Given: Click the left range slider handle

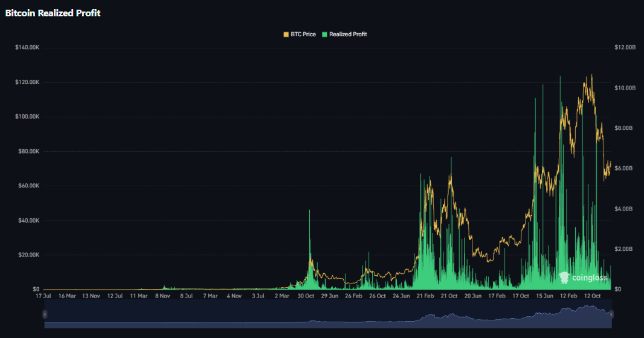Looking at the screenshot, I should [44, 314].
